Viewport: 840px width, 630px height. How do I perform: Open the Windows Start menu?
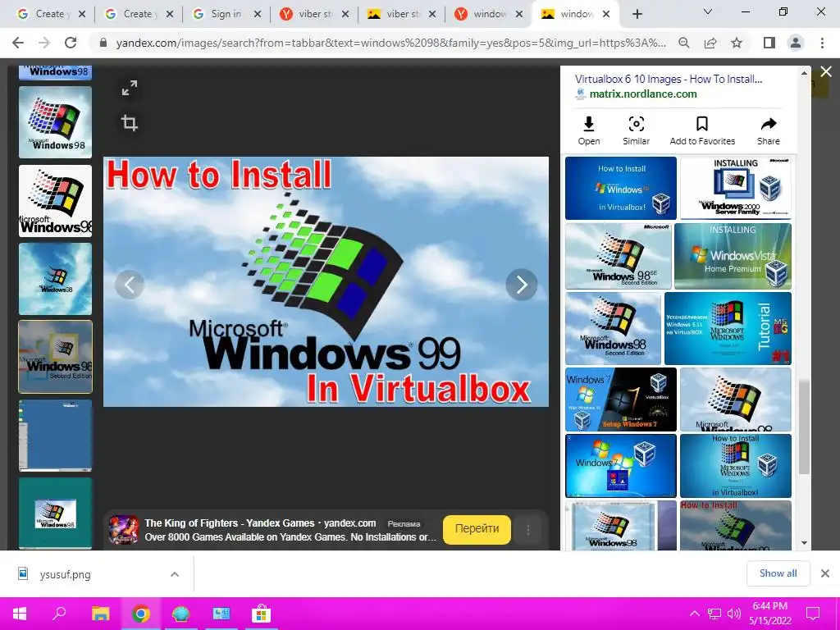20,614
